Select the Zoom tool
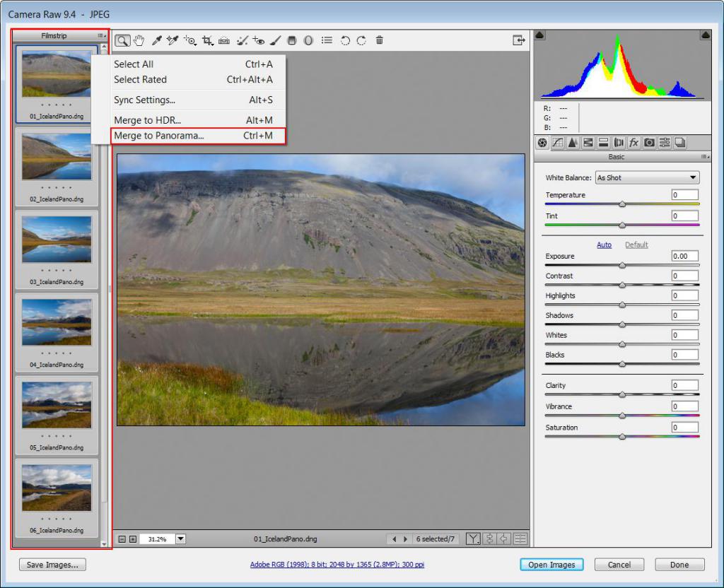Viewport: 724px width, 588px height. [x=122, y=40]
